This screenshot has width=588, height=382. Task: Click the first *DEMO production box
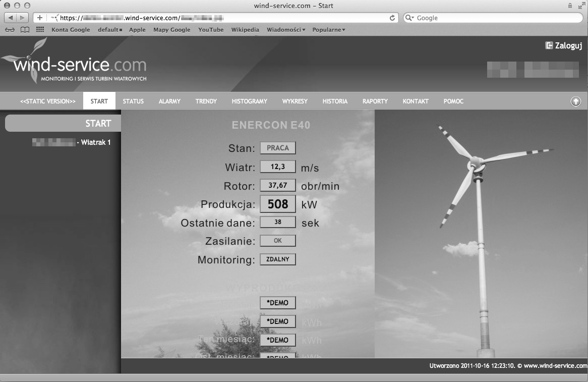point(278,303)
